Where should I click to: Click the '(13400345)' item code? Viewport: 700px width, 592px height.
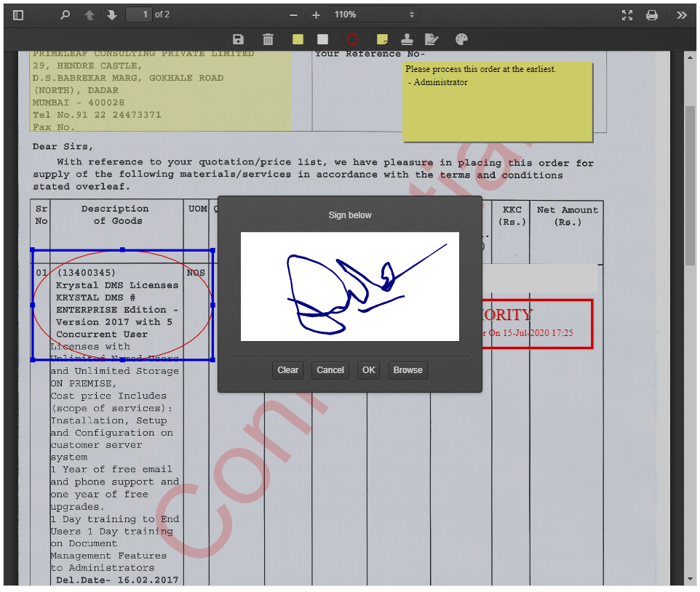point(86,273)
